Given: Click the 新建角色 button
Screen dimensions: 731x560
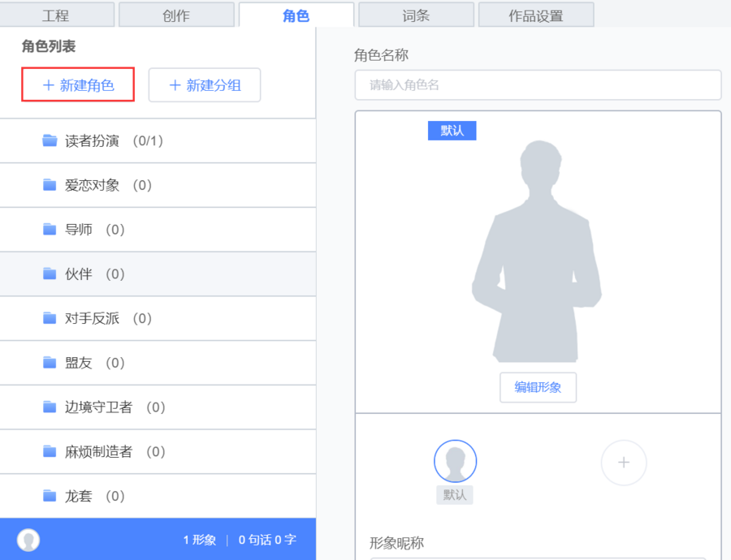Looking at the screenshot, I should (78, 85).
